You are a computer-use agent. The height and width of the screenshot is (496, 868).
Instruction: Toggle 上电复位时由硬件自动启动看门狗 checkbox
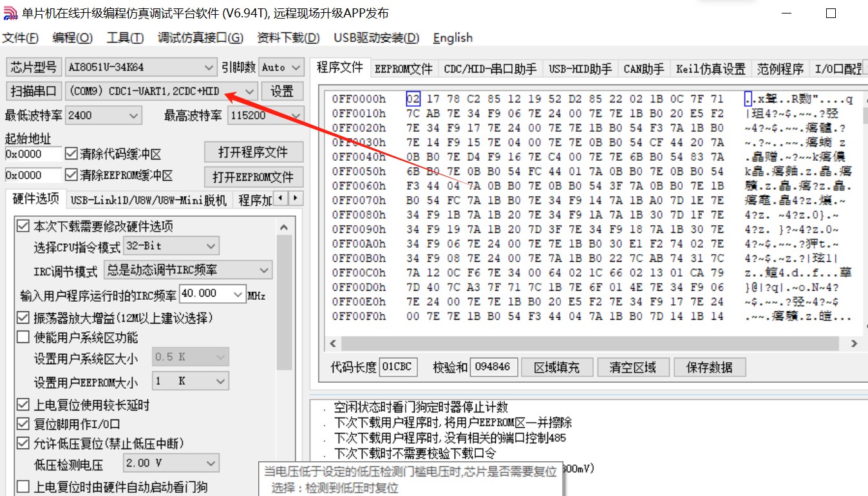(23, 487)
